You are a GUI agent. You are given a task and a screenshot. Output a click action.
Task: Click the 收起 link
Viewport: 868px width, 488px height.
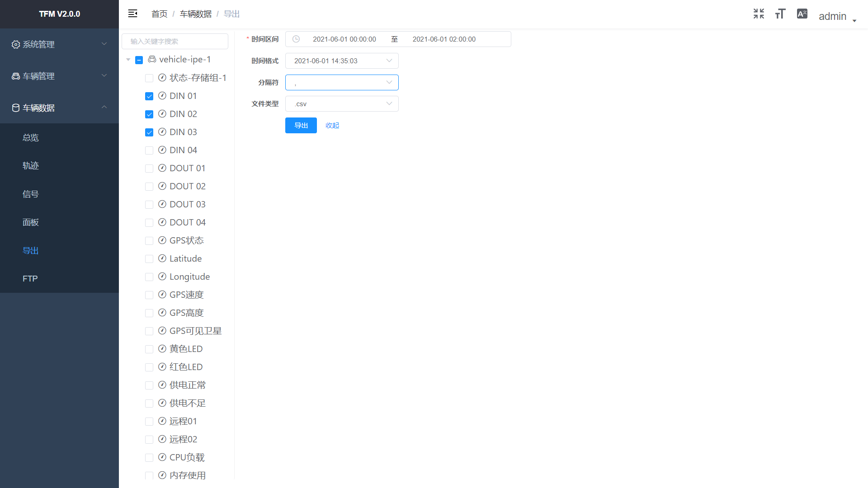point(332,125)
